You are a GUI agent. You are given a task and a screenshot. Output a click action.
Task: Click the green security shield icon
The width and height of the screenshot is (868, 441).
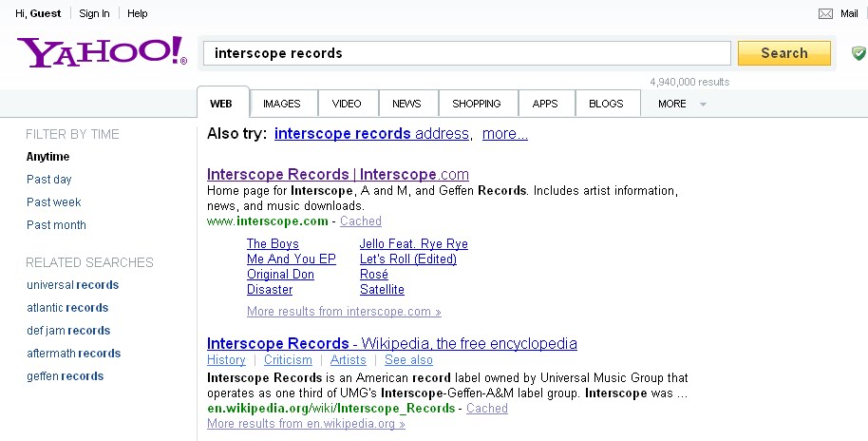tap(859, 53)
